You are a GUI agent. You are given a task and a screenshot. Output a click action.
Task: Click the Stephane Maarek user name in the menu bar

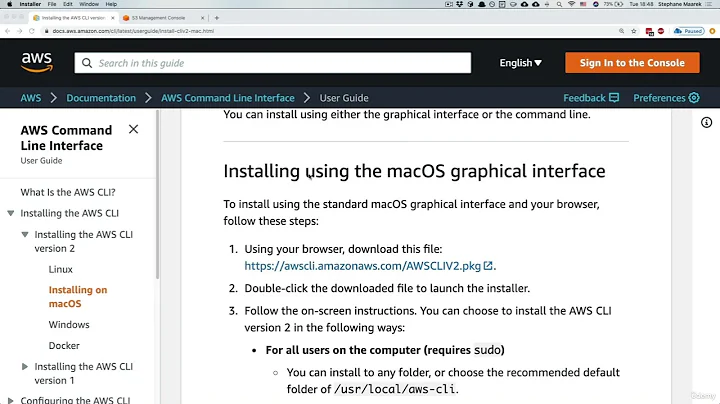pos(680,4)
